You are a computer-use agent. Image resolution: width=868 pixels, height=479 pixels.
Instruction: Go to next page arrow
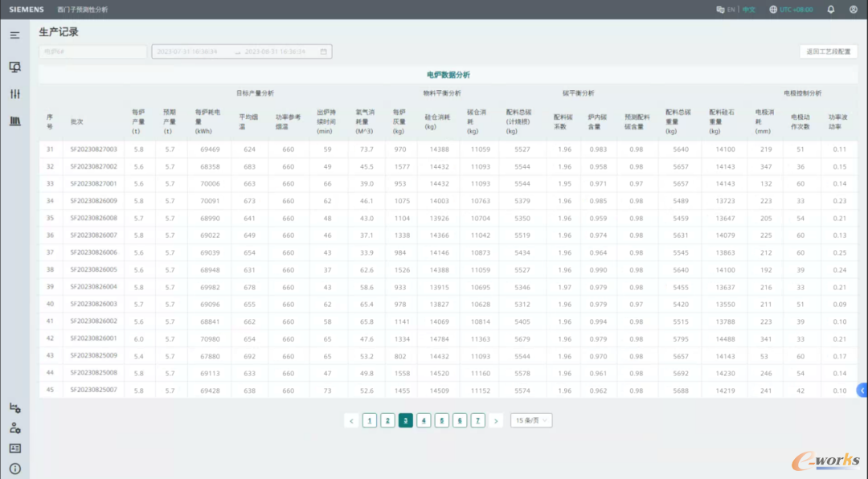[496, 421]
